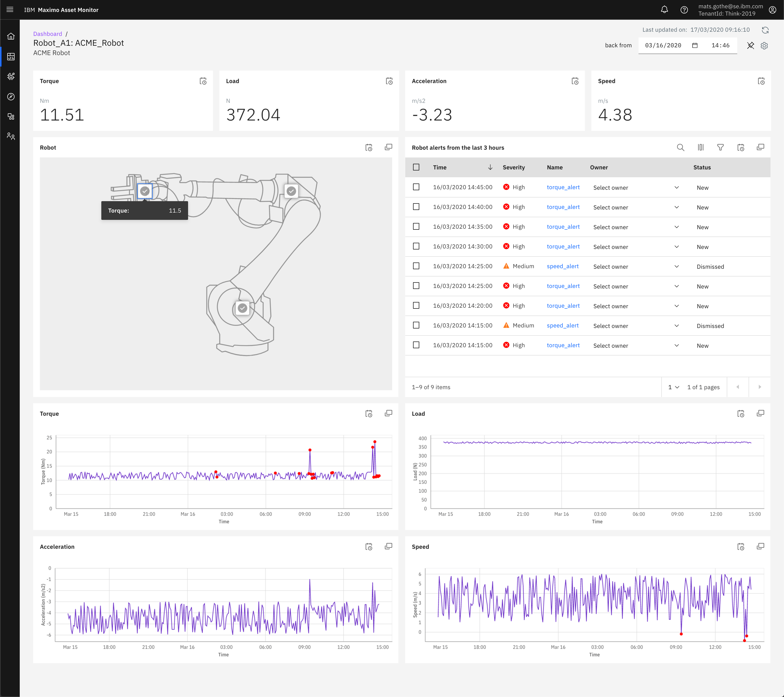784x697 pixels.
Task: Click the Owner column header
Action: click(x=599, y=167)
